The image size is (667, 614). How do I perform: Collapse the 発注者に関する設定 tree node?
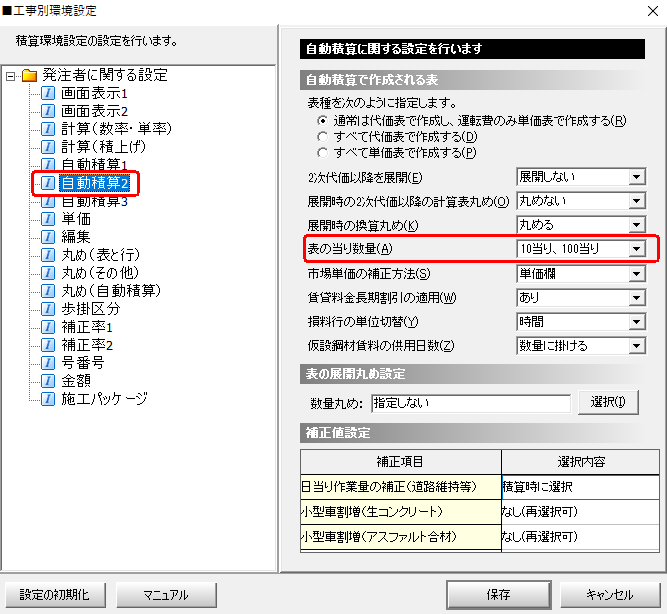coord(10,75)
